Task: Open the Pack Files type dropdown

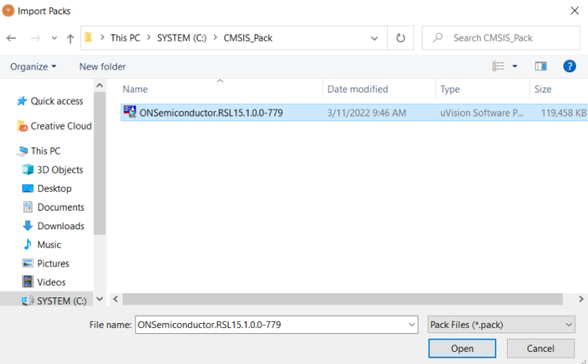Action: tap(502, 325)
